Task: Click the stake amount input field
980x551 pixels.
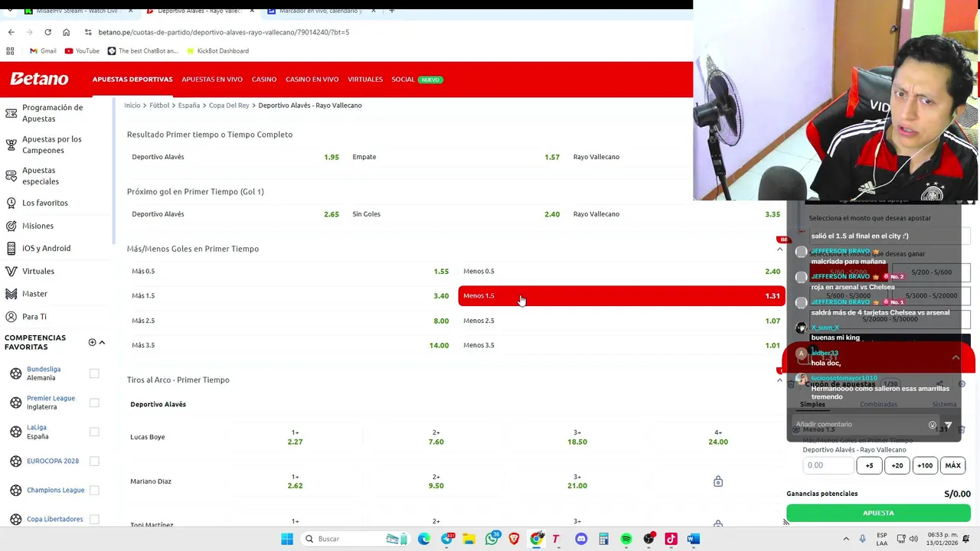Action: tap(828, 465)
